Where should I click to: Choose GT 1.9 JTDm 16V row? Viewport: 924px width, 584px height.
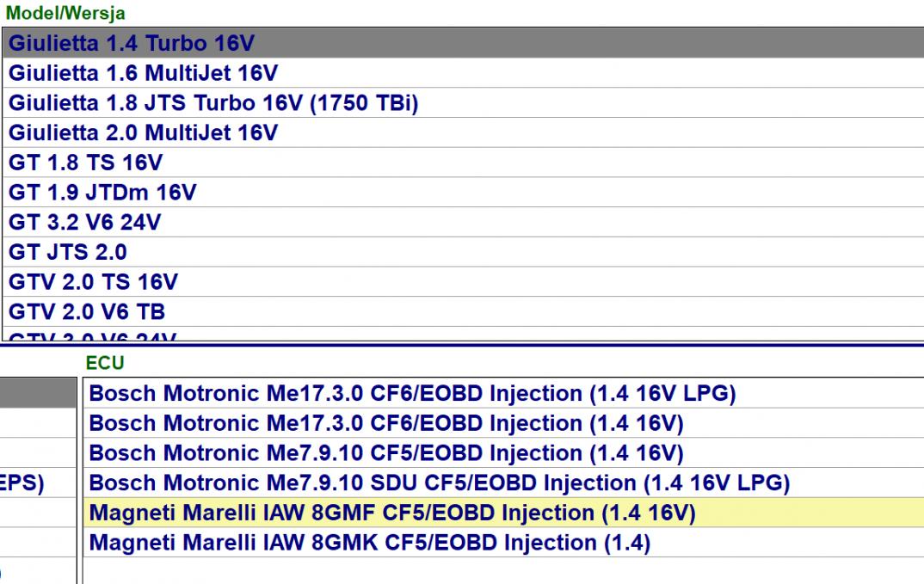click(x=102, y=193)
